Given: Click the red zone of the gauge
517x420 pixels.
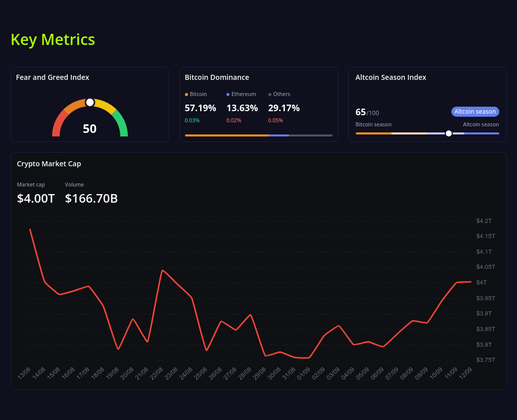Looking at the screenshot, I should point(57,124).
